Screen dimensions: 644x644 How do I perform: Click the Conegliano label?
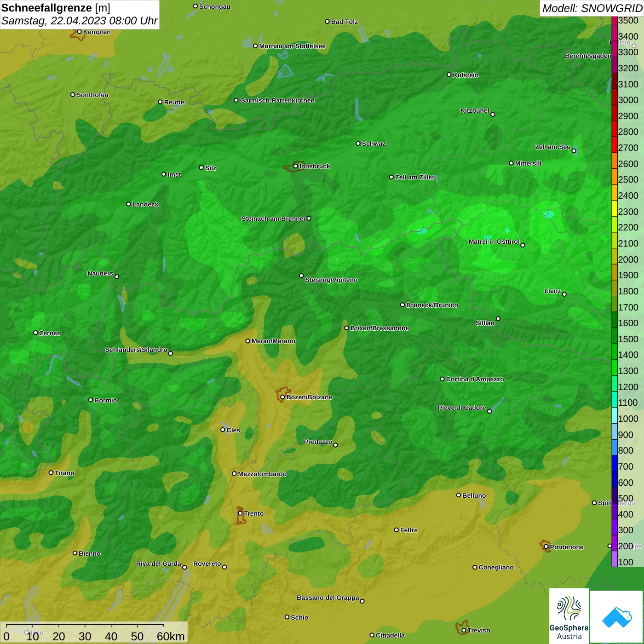(496, 567)
